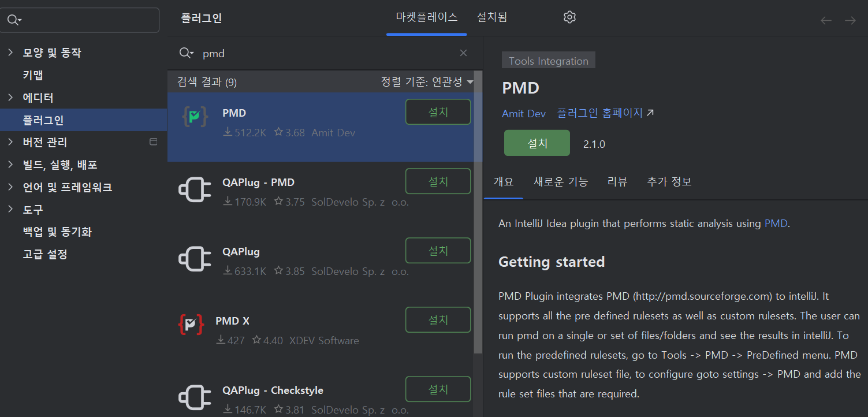Viewport: 868px width, 417px height.
Task: Click the navigate forward arrow
Action: point(850,20)
